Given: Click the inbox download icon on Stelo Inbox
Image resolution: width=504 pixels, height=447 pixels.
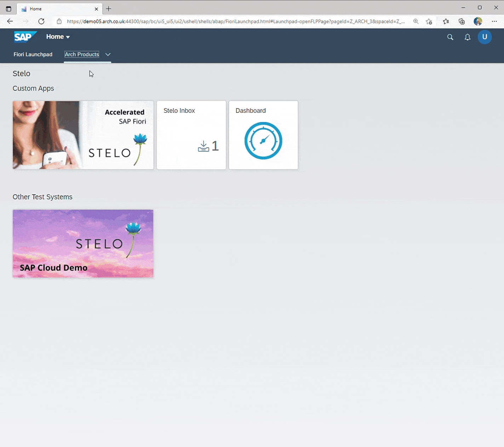Looking at the screenshot, I should pos(204,146).
